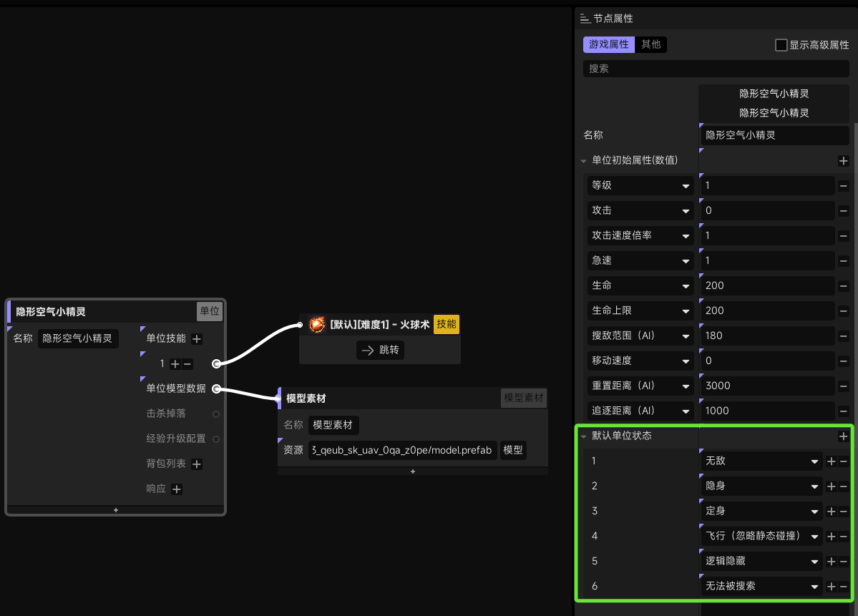Click plus icon next to 单位技能
Viewport: 858px width, 616px height.
pos(197,339)
